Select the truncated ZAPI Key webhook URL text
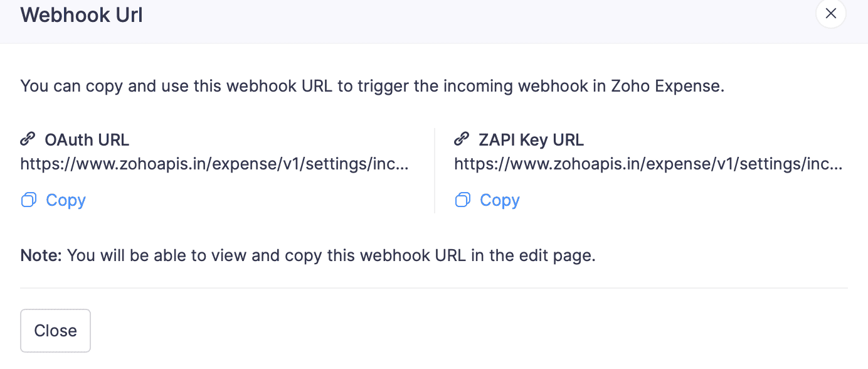The width and height of the screenshot is (868, 369). pos(648,164)
